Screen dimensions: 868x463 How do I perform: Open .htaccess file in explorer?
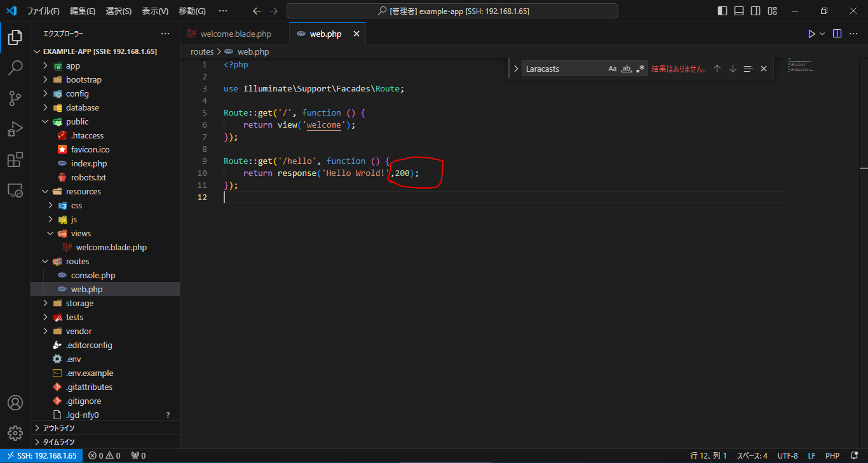pos(105,135)
